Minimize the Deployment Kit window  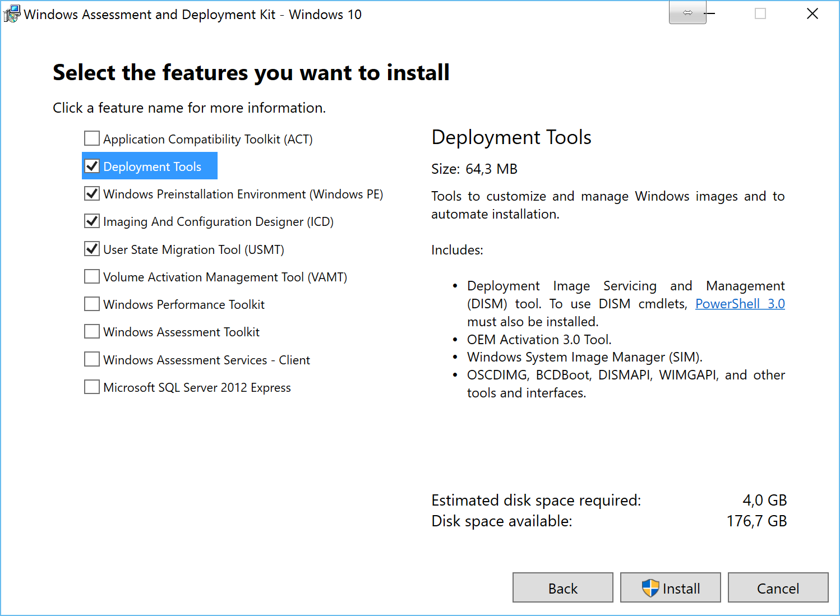coord(711,13)
